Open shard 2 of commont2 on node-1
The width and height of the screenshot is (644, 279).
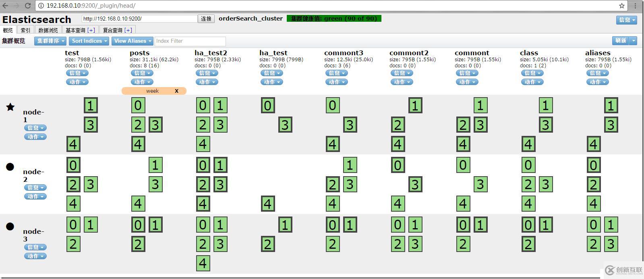tap(398, 125)
